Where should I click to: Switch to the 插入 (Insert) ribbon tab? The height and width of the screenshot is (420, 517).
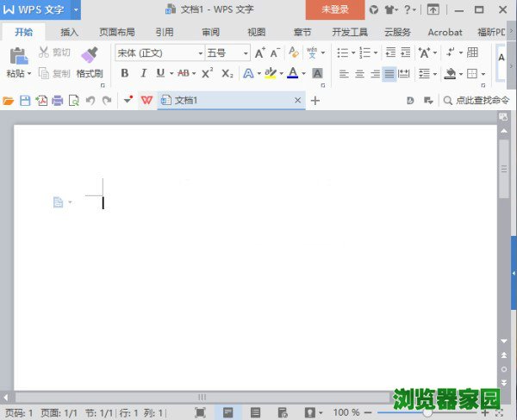70,32
